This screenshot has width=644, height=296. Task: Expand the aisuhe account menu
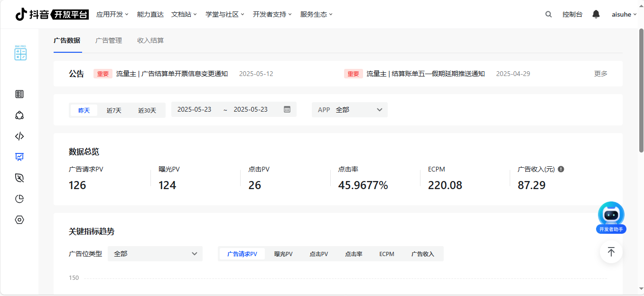click(x=624, y=14)
